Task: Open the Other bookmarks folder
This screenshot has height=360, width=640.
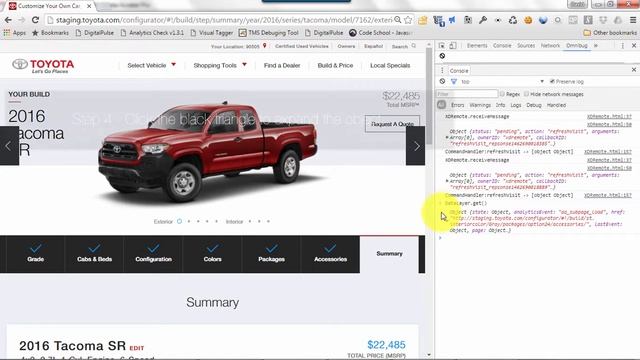Action: 610,33
